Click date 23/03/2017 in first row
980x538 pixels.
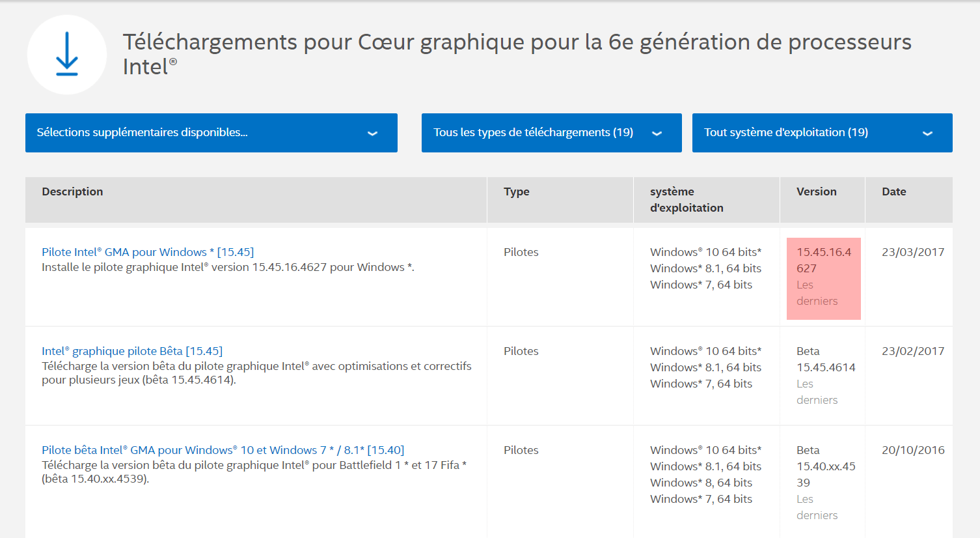[x=913, y=252]
